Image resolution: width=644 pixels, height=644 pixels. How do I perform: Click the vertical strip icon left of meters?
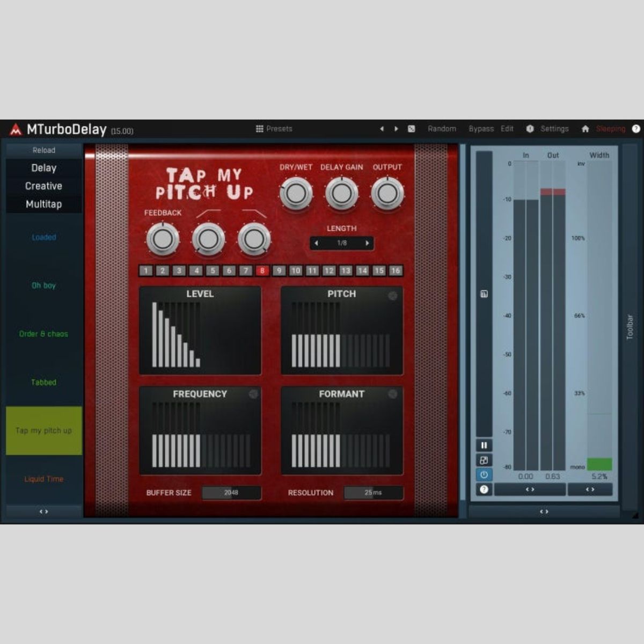click(x=484, y=294)
